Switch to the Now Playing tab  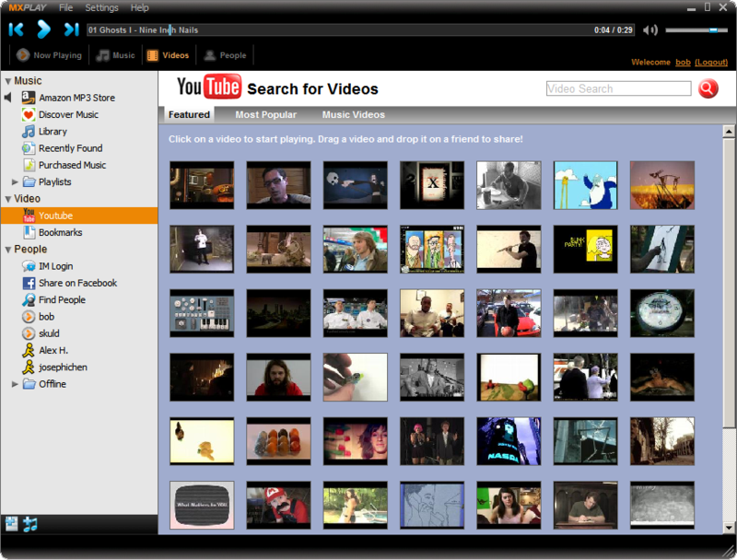tap(49, 55)
